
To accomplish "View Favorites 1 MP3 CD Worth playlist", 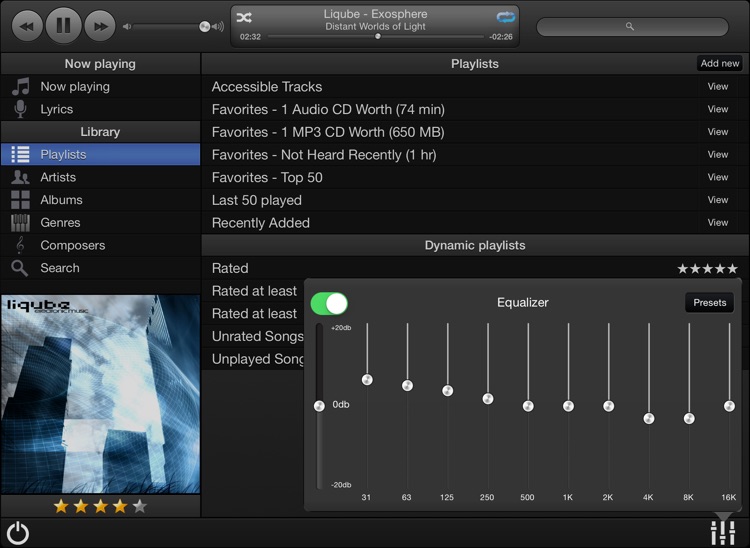I will click(717, 132).
